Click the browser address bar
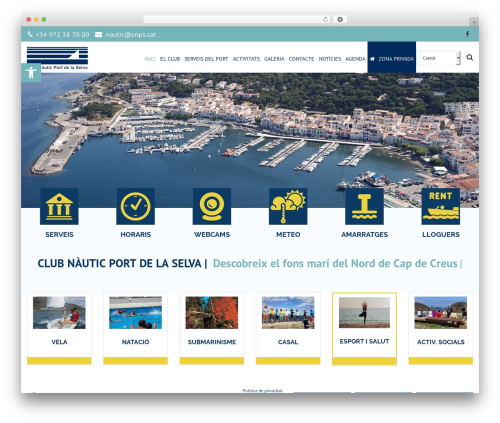 point(237,19)
